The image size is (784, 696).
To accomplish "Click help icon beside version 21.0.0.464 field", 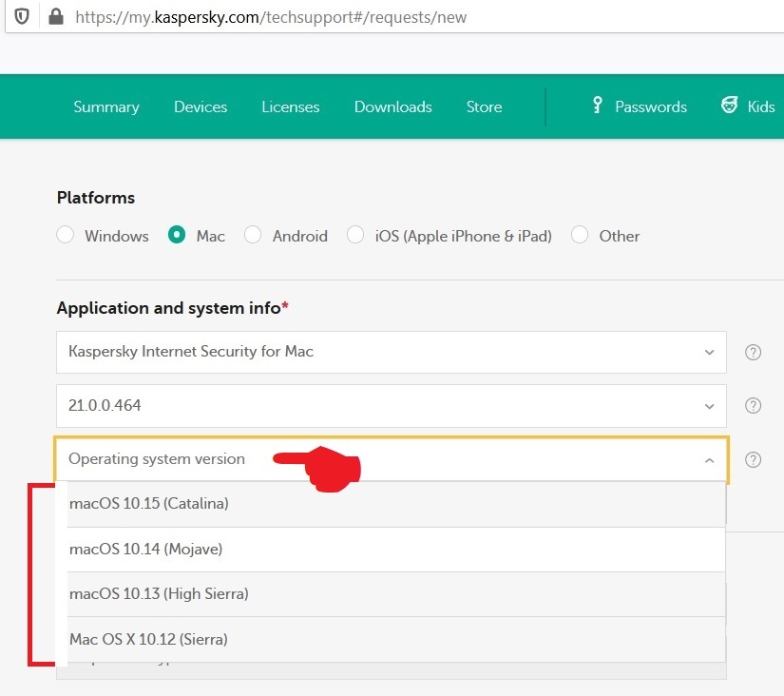I will pyautogui.click(x=753, y=406).
